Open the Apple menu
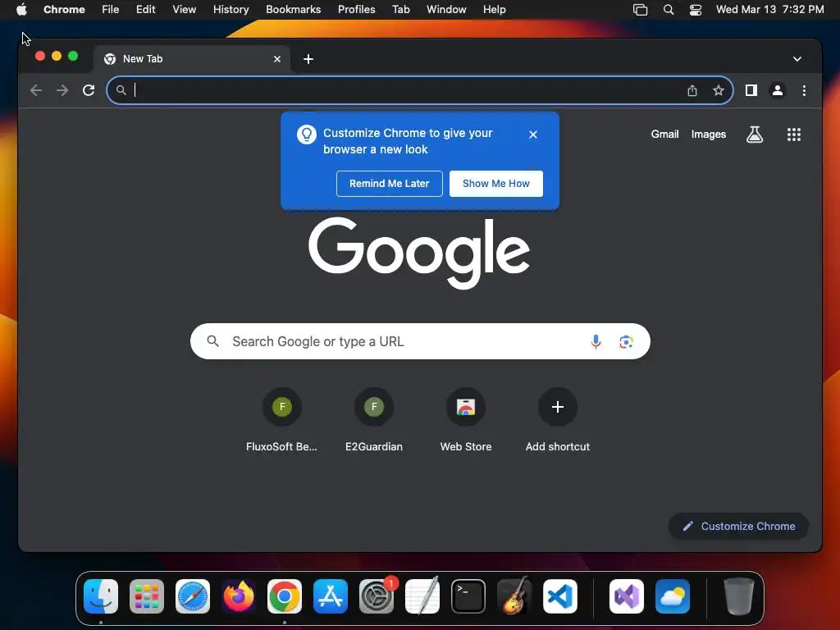The image size is (840, 630). (x=21, y=10)
